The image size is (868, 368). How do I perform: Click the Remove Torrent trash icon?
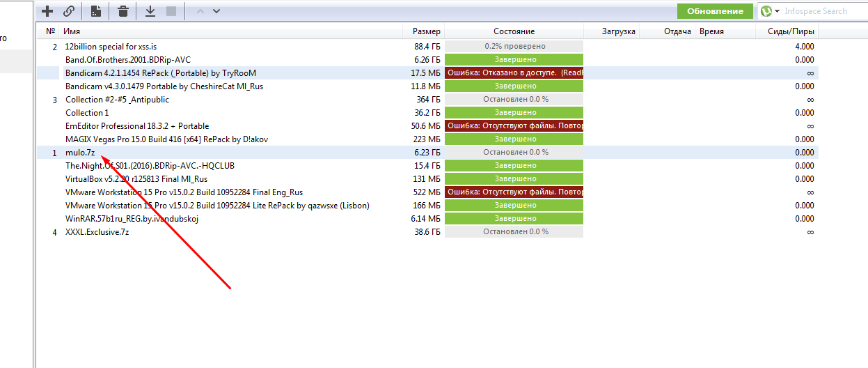(123, 11)
